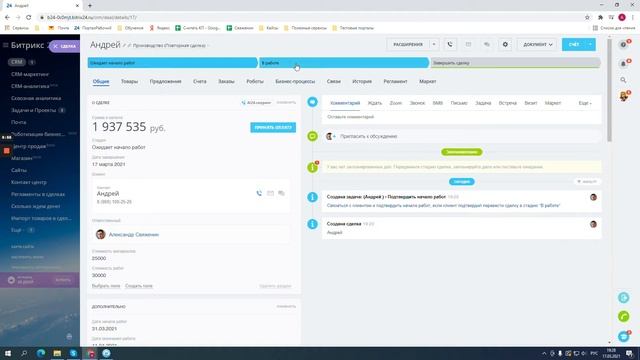The image size is (640, 360).
Task: Open the gear settings in the deal header
Action: point(505,44)
